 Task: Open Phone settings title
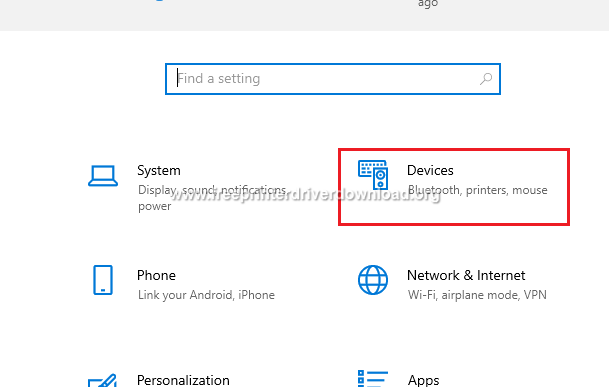pos(156,275)
